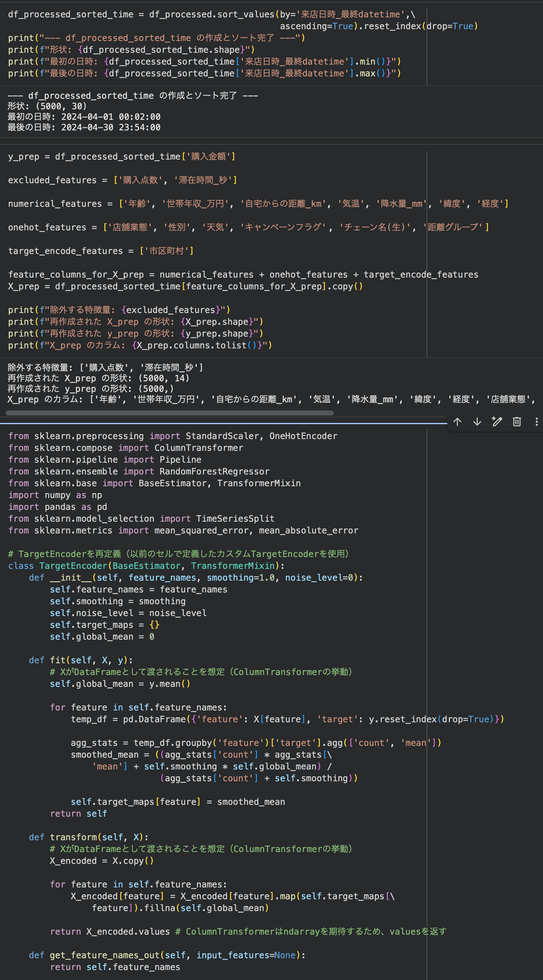Click the 'def get_feature_names_out' line
543x980 pixels.
point(167,955)
